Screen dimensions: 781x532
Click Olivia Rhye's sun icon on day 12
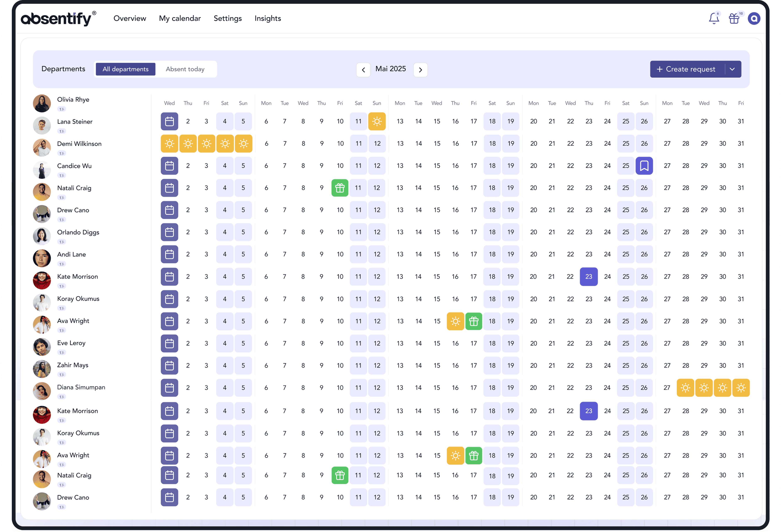pyautogui.click(x=377, y=121)
